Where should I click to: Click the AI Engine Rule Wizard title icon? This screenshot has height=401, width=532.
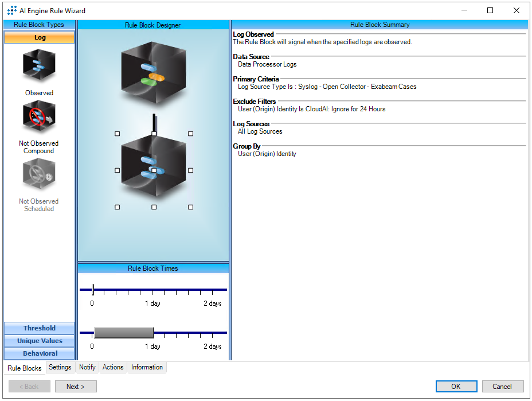[x=11, y=10]
